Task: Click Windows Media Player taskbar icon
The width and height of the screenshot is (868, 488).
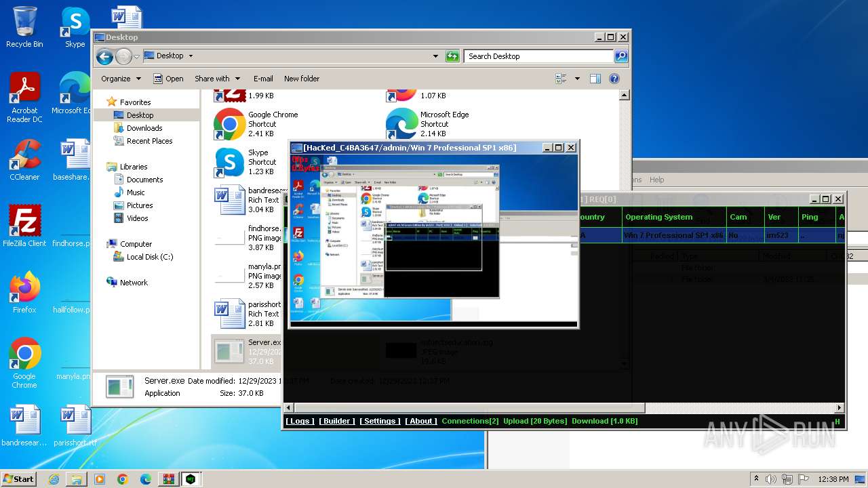Action: (x=100, y=479)
